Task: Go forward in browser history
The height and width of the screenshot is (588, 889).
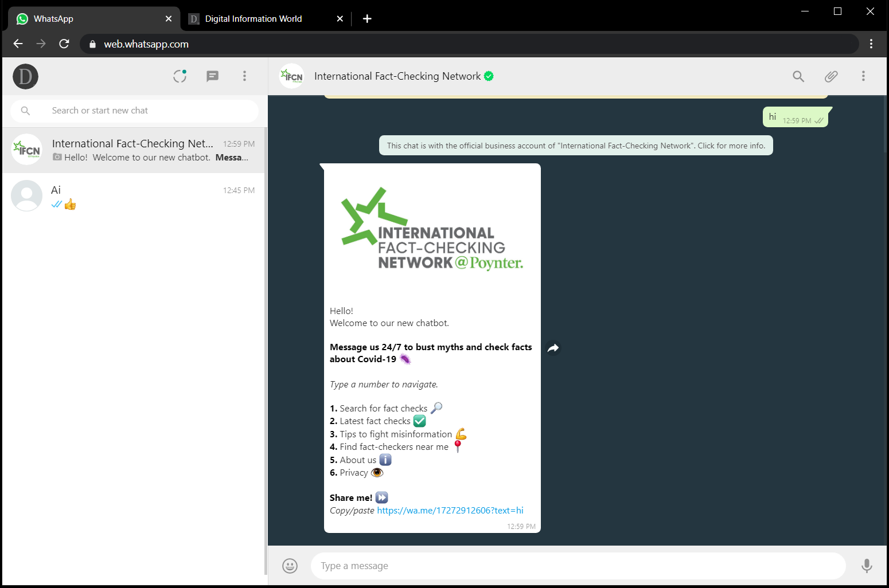Action: 41,44
